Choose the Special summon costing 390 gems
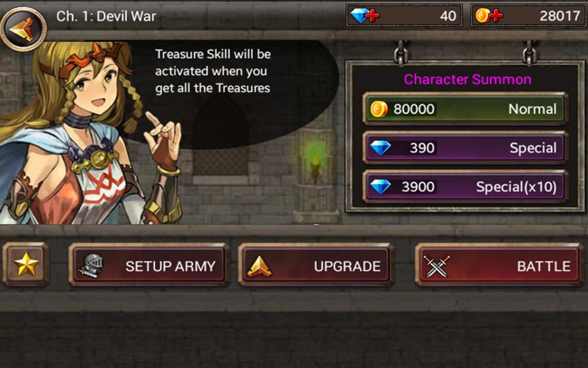Image resolution: width=588 pixels, height=368 pixels. tap(465, 147)
